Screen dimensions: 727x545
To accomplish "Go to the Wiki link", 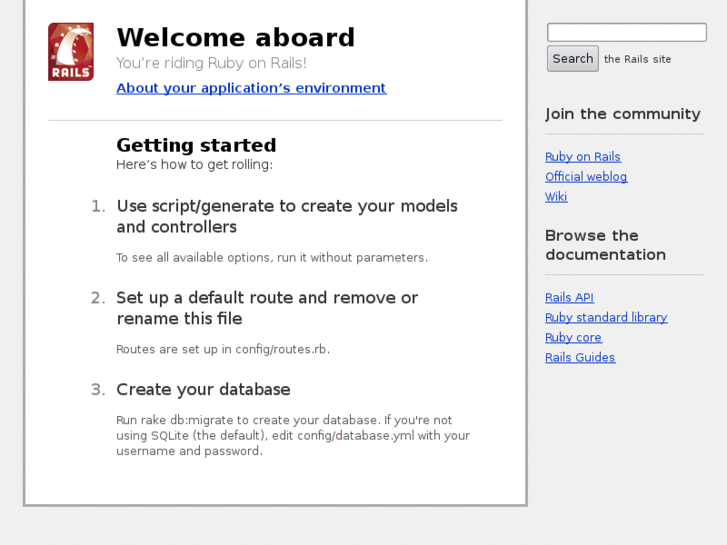I will point(556,197).
